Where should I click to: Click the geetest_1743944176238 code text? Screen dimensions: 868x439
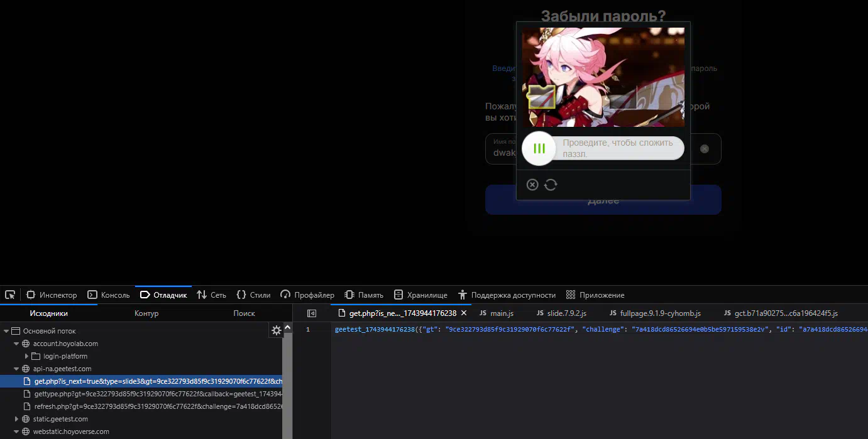[375, 329]
